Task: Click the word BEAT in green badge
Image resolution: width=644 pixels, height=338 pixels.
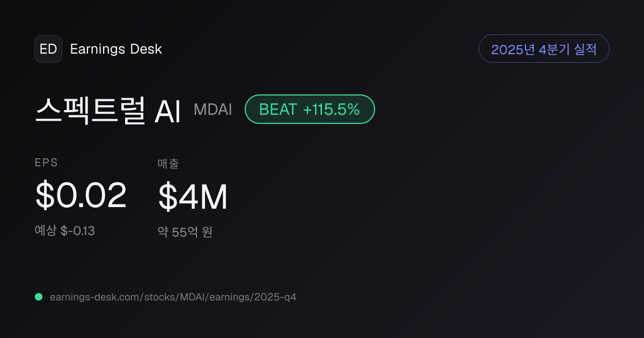Action: point(278,109)
